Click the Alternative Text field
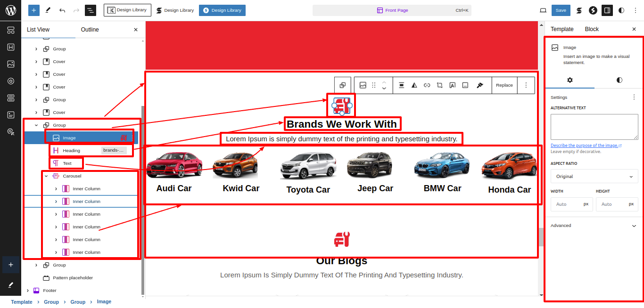This screenshot has width=644, height=308. [594, 127]
